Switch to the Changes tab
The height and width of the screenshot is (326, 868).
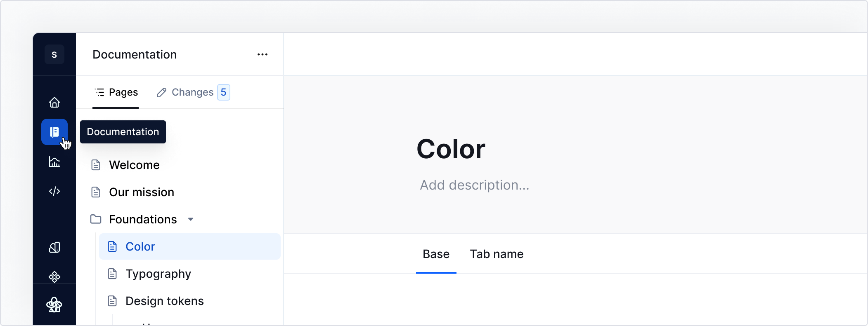(192, 92)
